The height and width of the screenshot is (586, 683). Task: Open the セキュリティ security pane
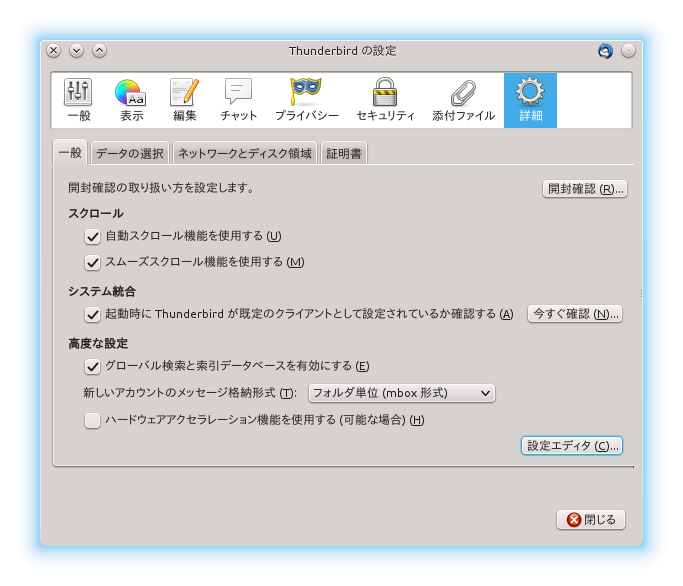(x=385, y=100)
